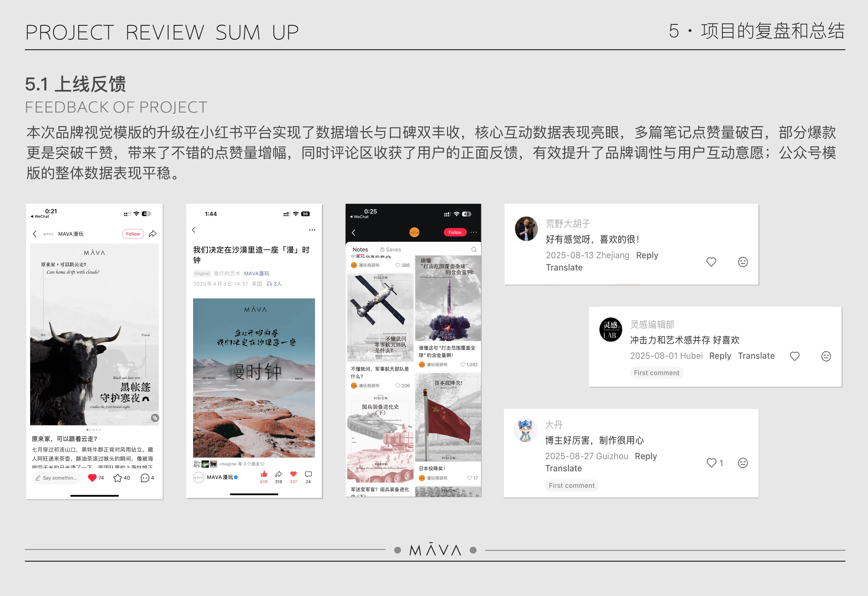The height and width of the screenshot is (596, 868).
Task: Tap emoji reaction on 灵感编辑部 comment
Action: [x=826, y=356]
